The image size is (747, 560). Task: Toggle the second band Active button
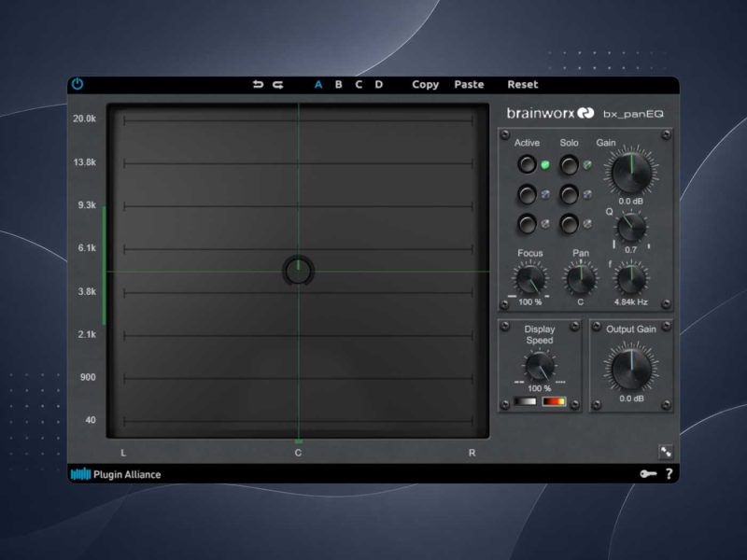pyautogui.click(x=527, y=194)
